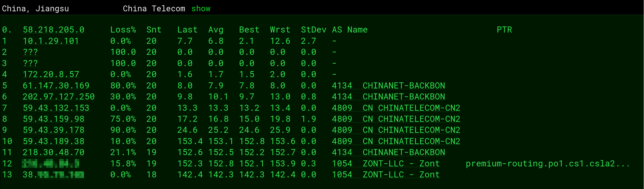This screenshot has width=644, height=189.
Task: Open the hop 13 IP starting with 38
Action: (53, 175)
